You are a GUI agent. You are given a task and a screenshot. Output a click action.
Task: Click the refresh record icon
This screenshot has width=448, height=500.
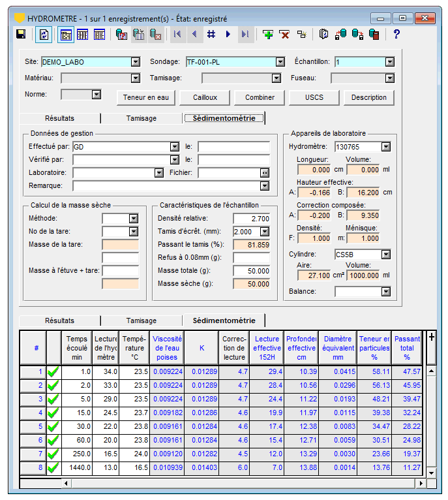click(x=44, y=35)
